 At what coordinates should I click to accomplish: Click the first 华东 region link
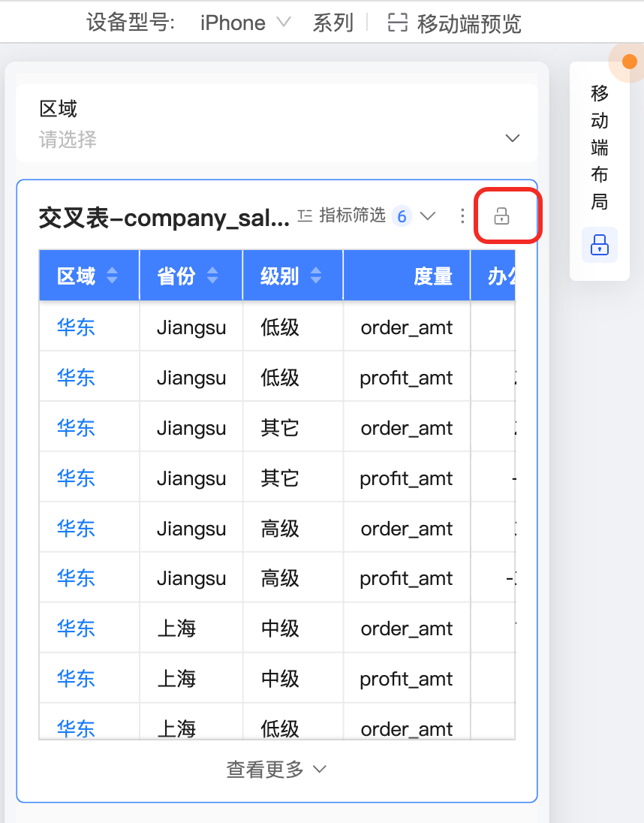(x=76, y=327)
